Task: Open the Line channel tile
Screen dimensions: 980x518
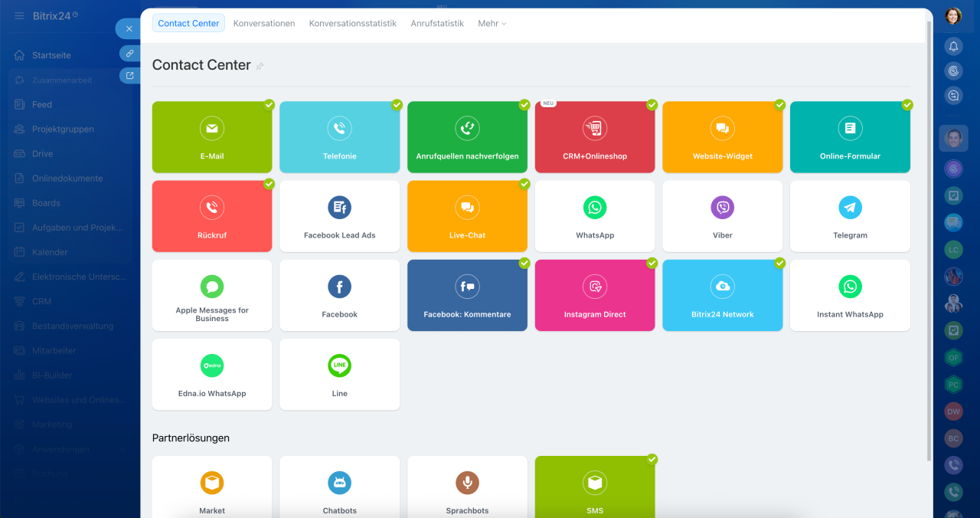Action: [x=340, y=375]
